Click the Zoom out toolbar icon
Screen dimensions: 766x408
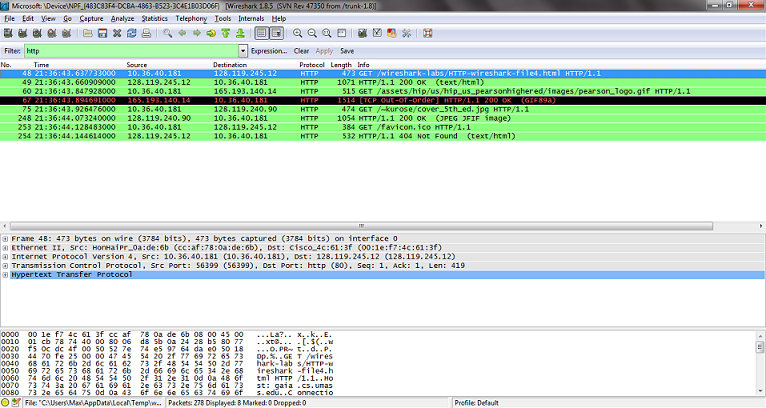click(313, 33)
